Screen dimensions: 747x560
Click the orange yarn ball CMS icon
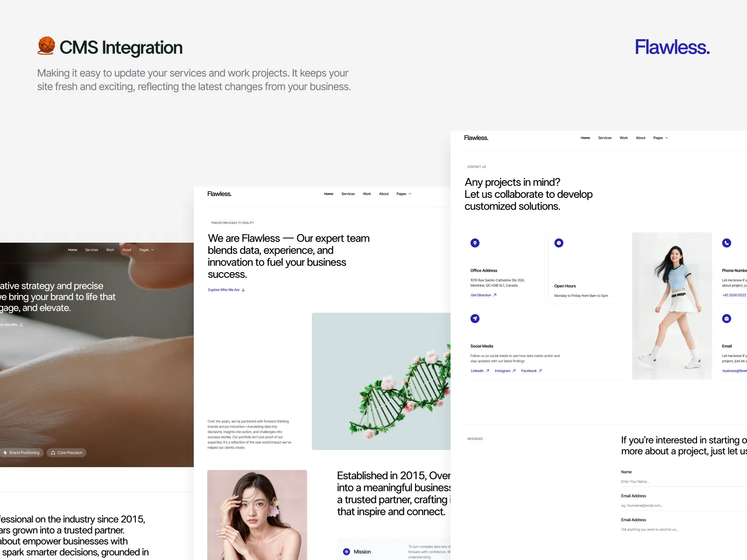pyautogui.click(x=46, y=46)
